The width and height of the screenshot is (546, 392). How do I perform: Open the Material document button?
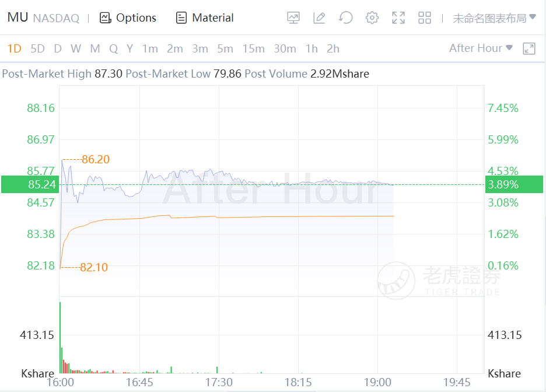coord(205,18)
